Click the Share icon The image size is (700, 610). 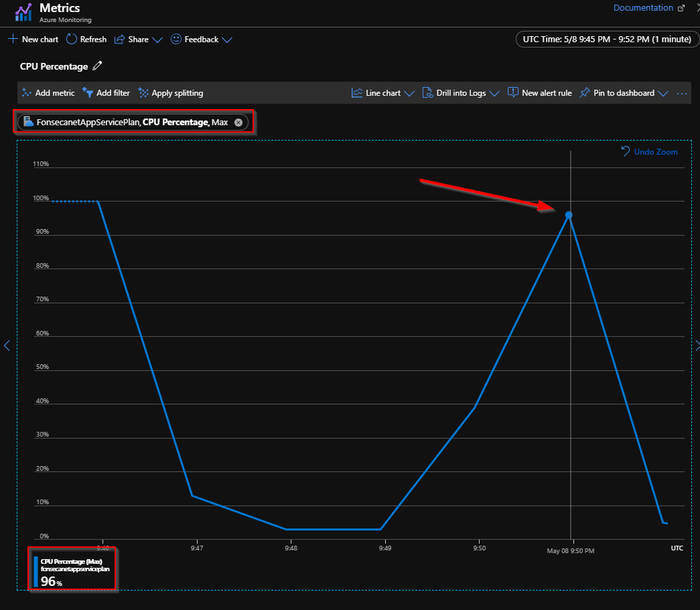[x=119, y=39]
